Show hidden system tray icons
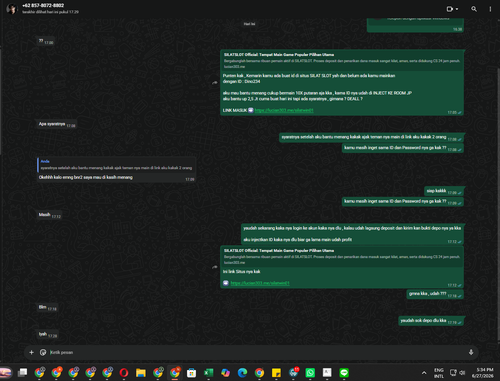The height and width of the screenshot is (381, 500). (424, 373)
